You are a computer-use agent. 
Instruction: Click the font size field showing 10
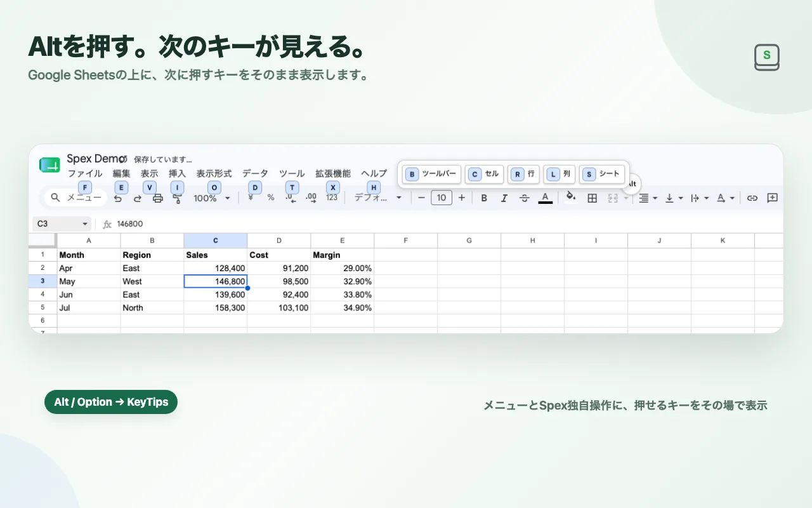pyautogui.click(x=441, y=197)
